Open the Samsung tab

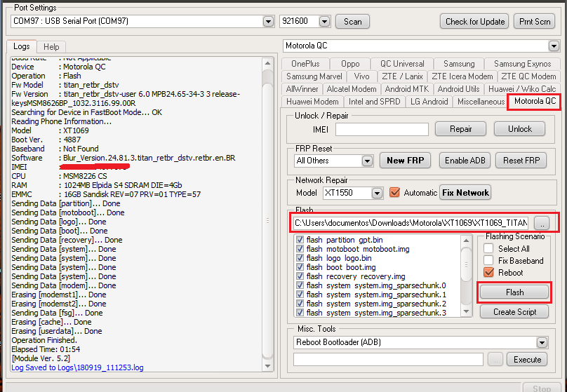[x=459, y=64]
